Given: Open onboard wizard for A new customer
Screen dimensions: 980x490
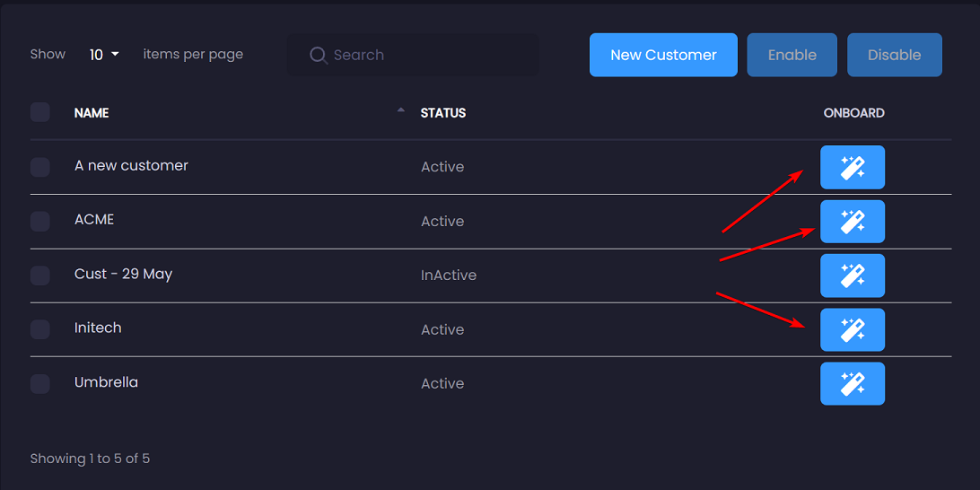Looking at the screenshot, I should 853,167.
